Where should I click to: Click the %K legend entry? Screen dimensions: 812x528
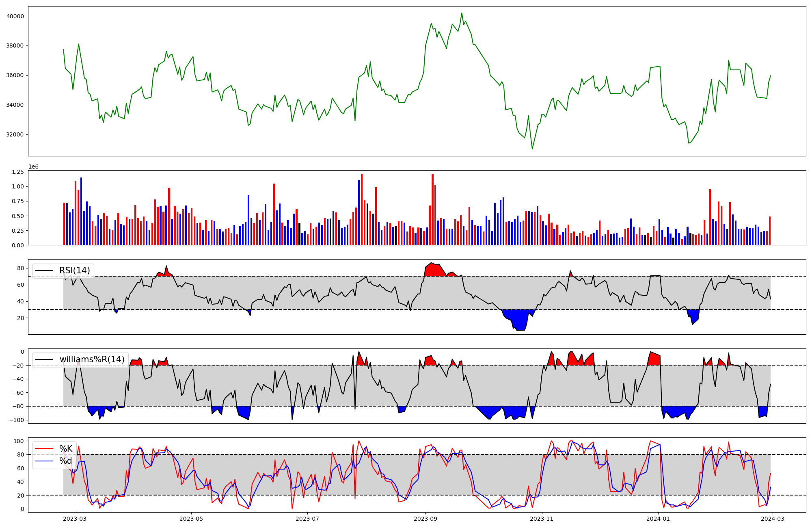click(65, 449)
